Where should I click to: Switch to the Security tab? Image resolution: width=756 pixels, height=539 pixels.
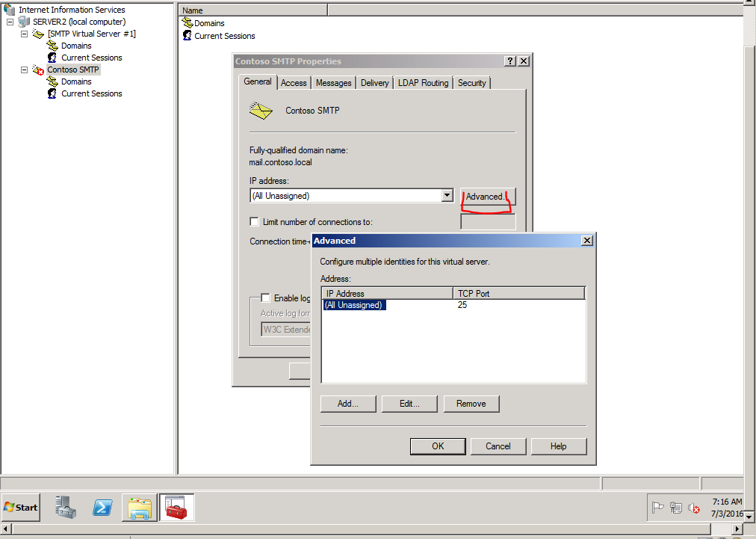472,83
